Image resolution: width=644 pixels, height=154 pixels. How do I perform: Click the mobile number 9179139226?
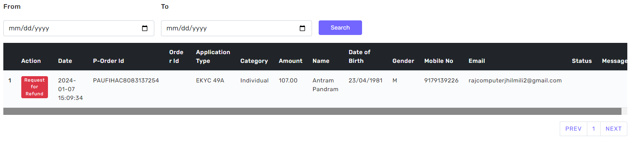[x=441, y=80]
